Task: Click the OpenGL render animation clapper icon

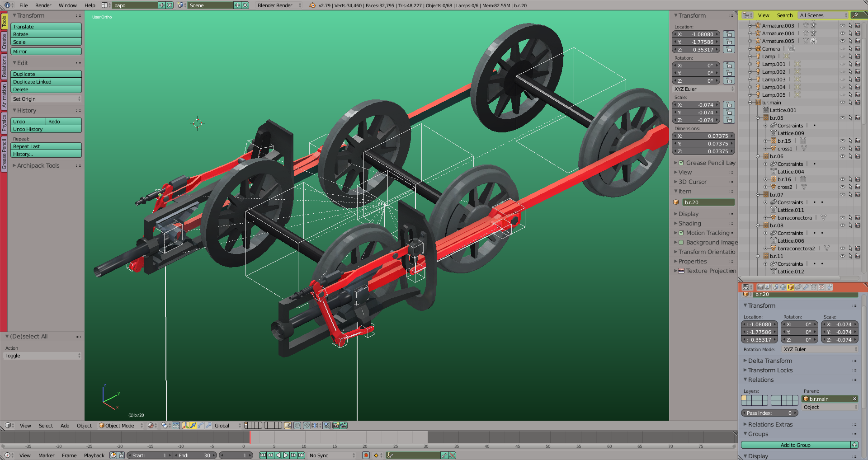Action: [x=344, y=425]
